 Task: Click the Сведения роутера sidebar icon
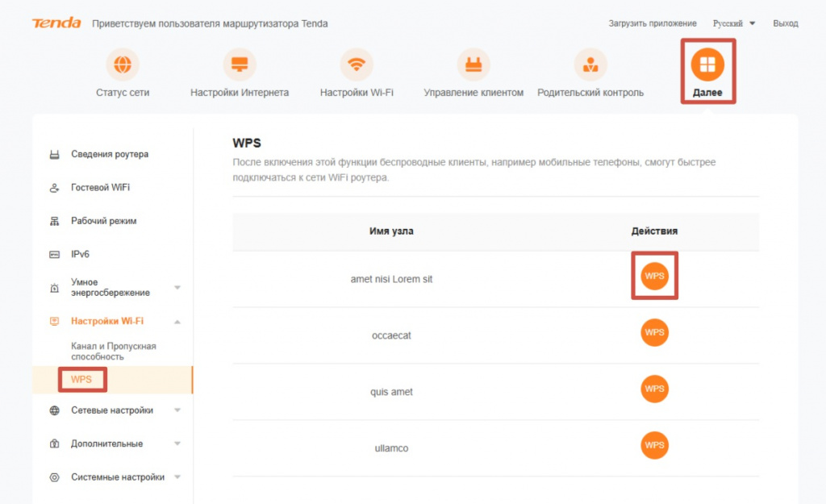click(54, 154)
